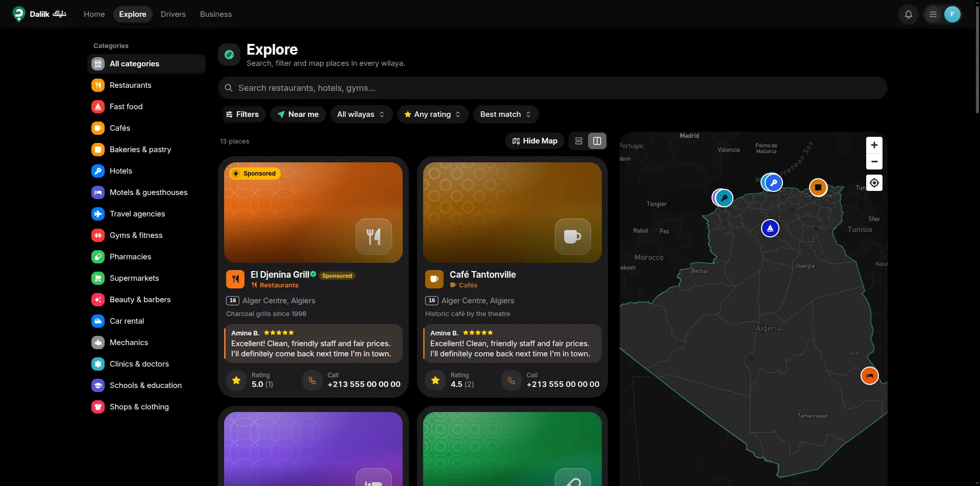This screenshot has width=980, height=486.
Task: Click the Dalilk logo
Action: pyautogui.click(x=40, y=14)
